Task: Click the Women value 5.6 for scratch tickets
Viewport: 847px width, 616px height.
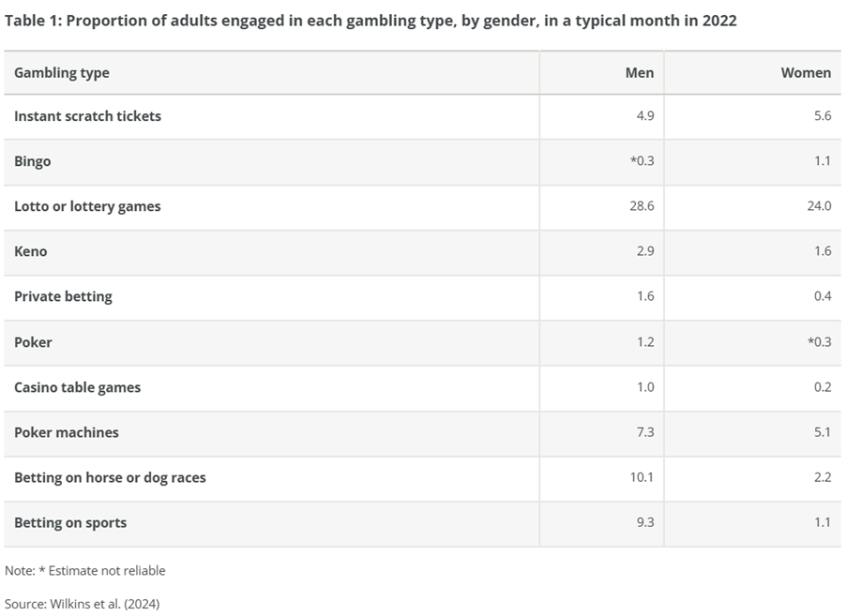Action: coord(822,116)
